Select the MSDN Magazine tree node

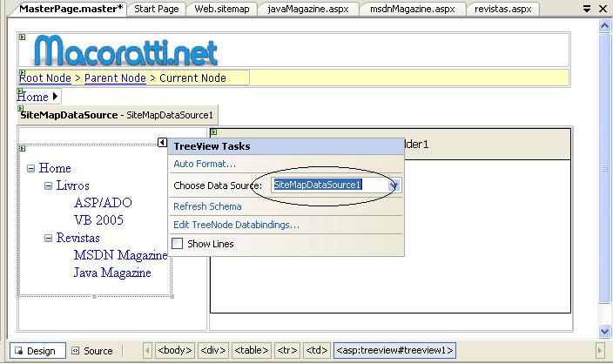point(120,255)
